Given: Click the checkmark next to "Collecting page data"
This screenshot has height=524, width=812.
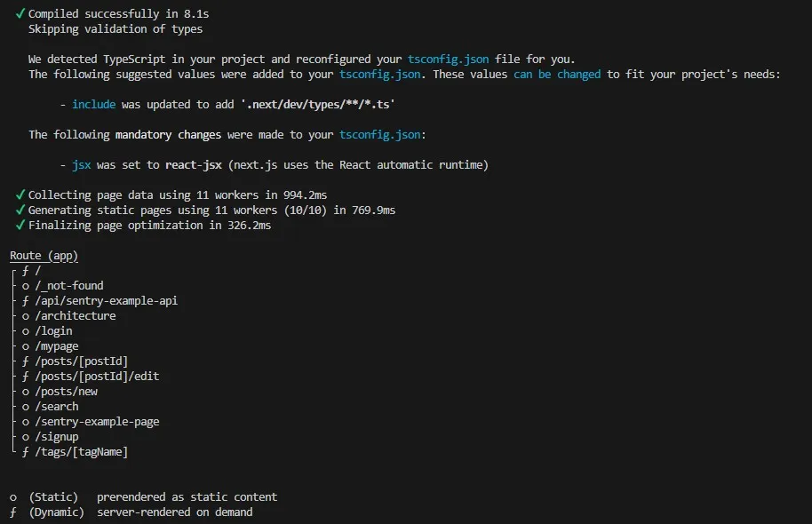Looking at the screenshot, I should click(20, 195).
